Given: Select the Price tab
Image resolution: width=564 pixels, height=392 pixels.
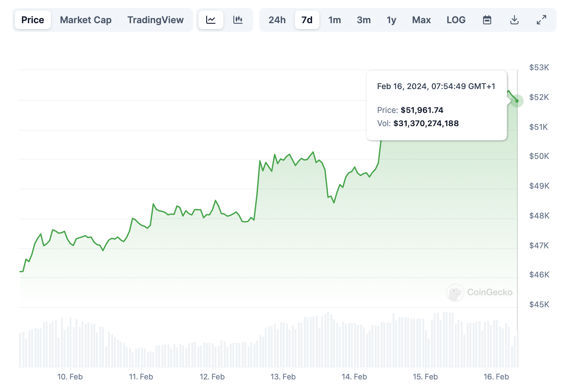Looking at the screenshot, I should [x=33, y=20].
